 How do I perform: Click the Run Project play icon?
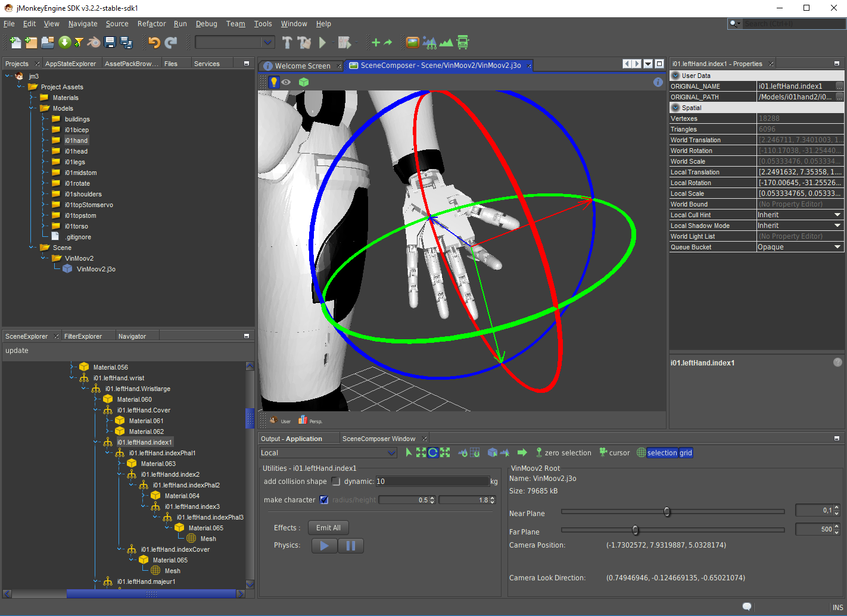(322, 42)
